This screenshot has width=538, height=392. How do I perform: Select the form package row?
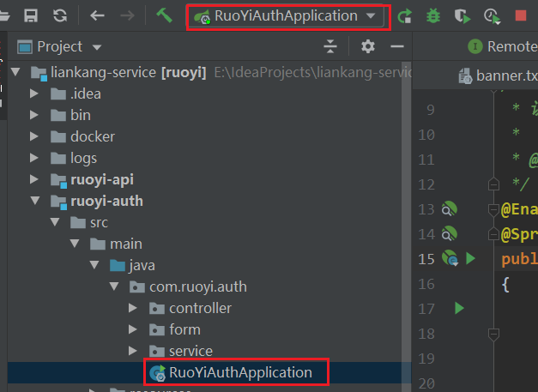coord(209,329)
